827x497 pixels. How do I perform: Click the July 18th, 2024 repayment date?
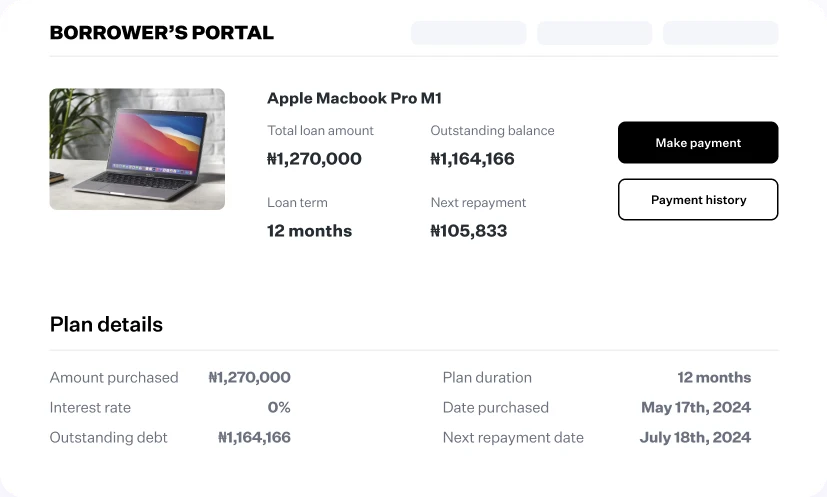tap(695, 437)
